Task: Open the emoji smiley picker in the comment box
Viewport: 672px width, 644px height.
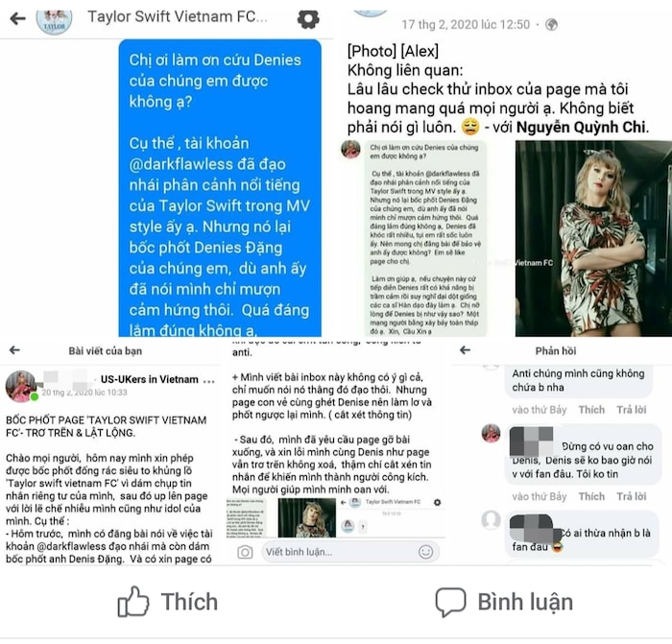Action: [x=425, y=552]
